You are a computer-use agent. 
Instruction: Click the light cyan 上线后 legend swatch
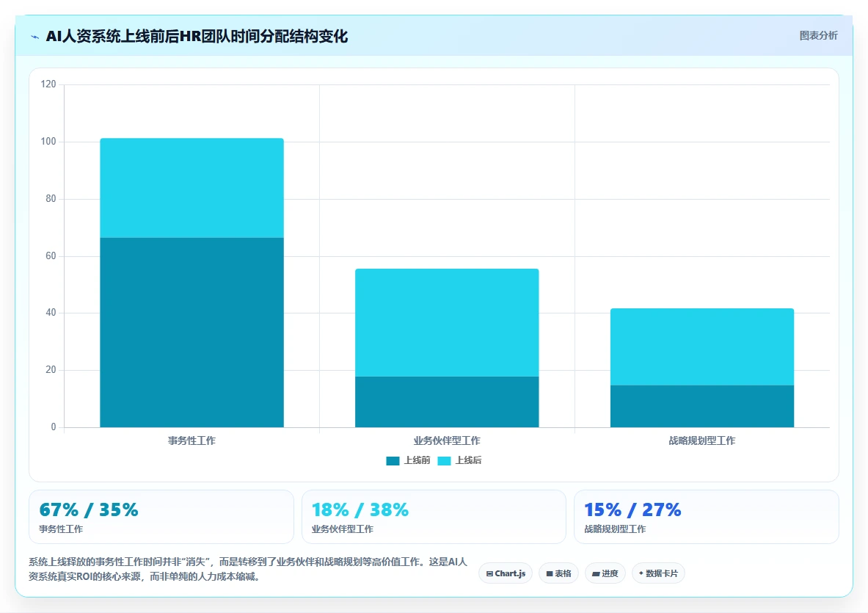(x=444, y=461)
